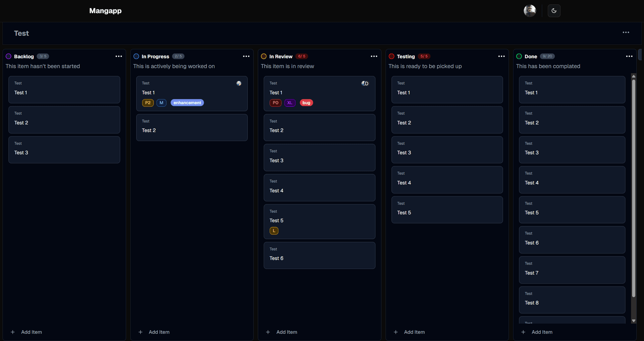Click the avatar group on In Review Test 1

pyautogui.click(x=365, y=83)
